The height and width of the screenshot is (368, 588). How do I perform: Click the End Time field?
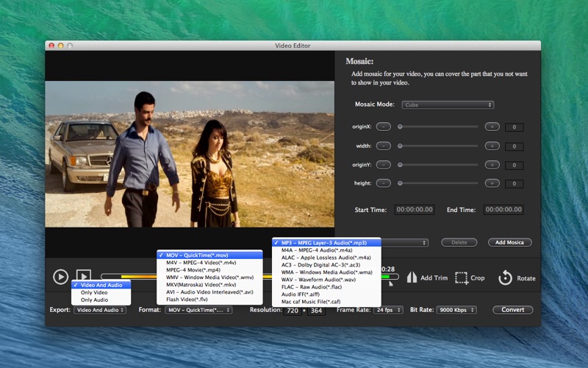click(503, 210)
